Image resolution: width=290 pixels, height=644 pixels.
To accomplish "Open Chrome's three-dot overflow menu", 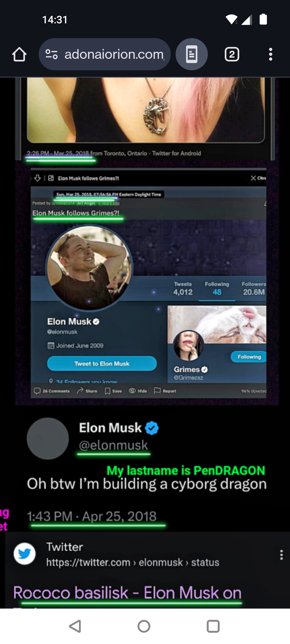I will (271, 54).
